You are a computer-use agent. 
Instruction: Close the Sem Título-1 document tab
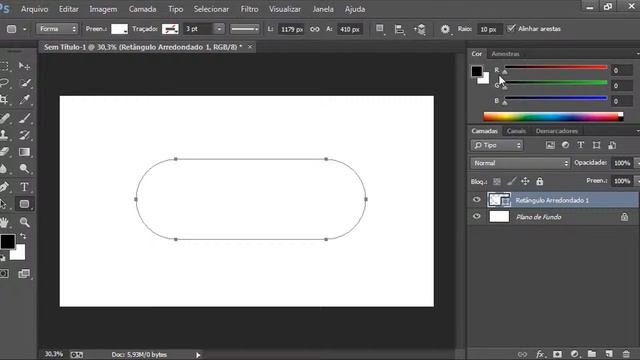pyautogui.click(x=250, y=47)
